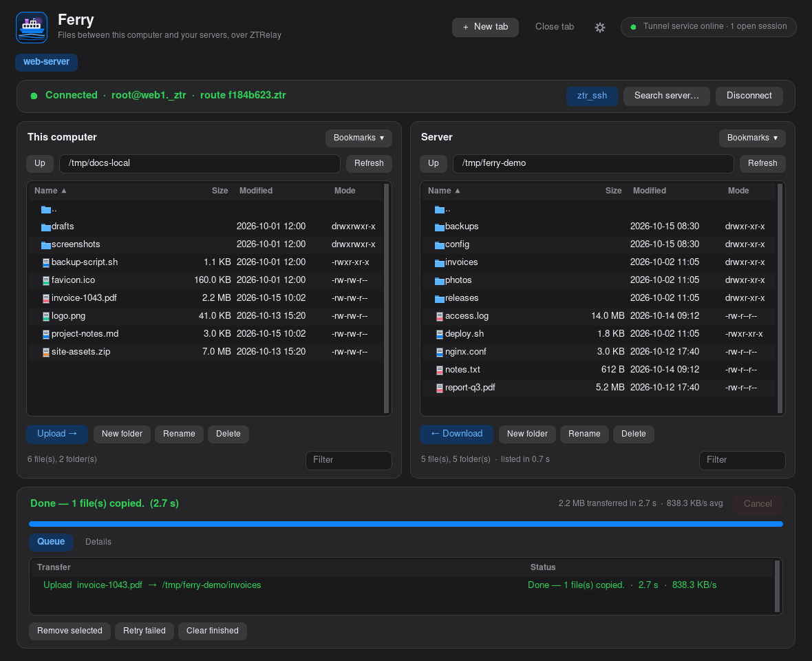
Task: Click New folder in Server panel
Action: 527,434
